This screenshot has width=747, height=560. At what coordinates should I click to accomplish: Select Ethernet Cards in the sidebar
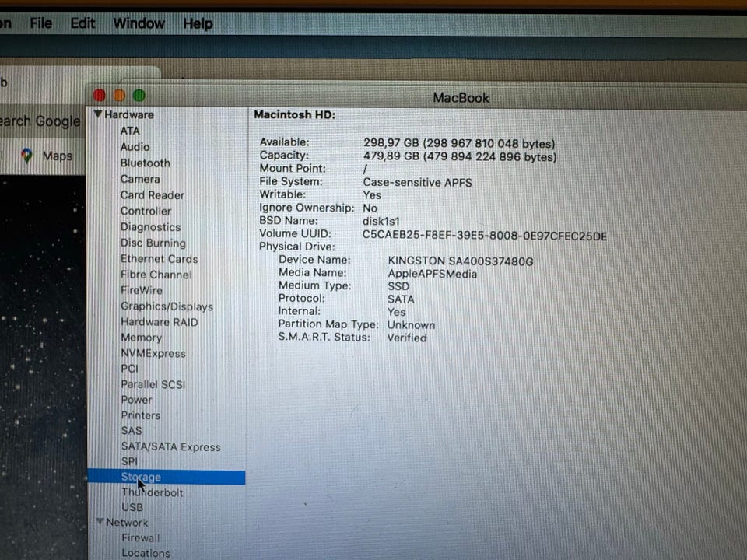[159, 258]
